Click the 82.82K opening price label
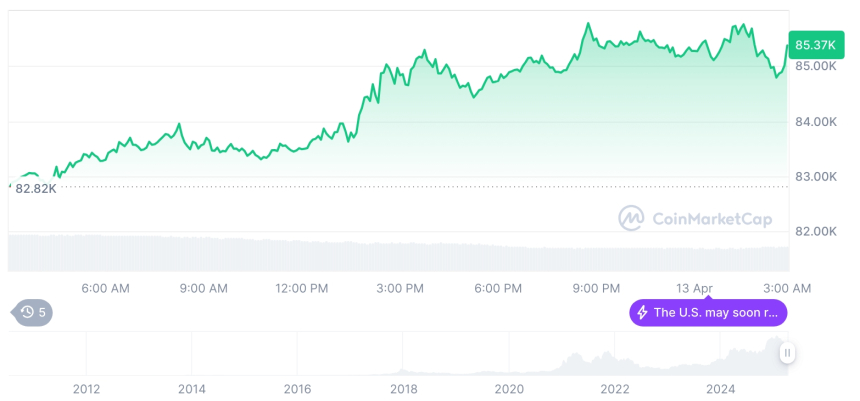Viewport: 860px width, 401px height. [35, 188]
